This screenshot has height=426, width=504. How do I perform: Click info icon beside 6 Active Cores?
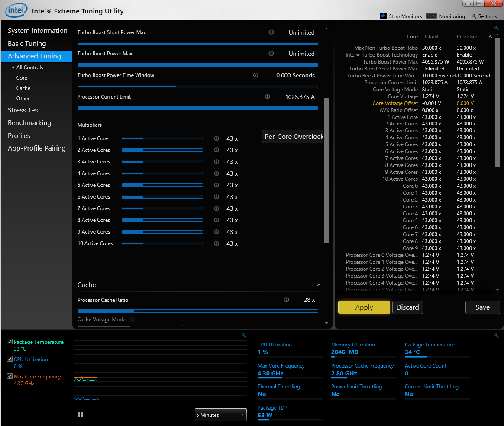click(x=216, y=196)
